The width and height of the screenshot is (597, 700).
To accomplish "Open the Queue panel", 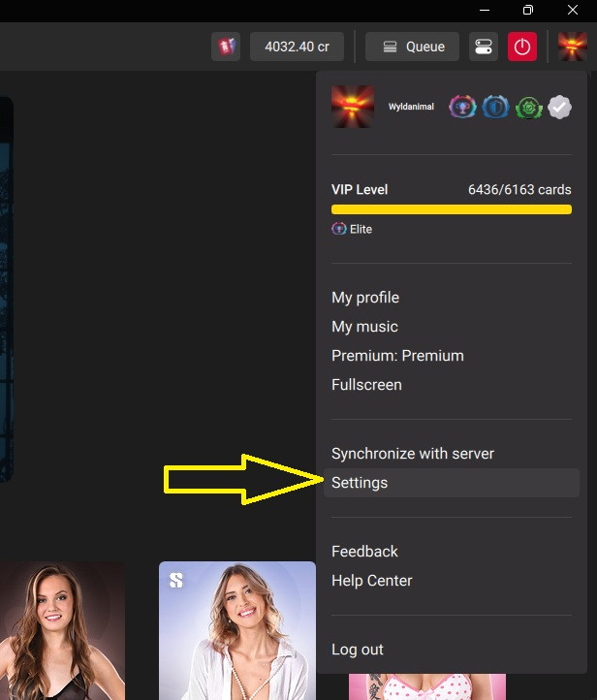I will pos(413,47).
